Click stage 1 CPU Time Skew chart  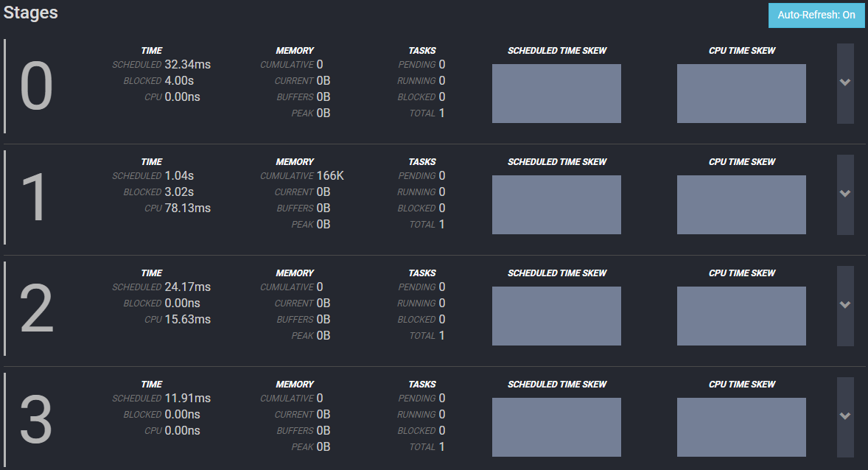click(x=741, y=205)
